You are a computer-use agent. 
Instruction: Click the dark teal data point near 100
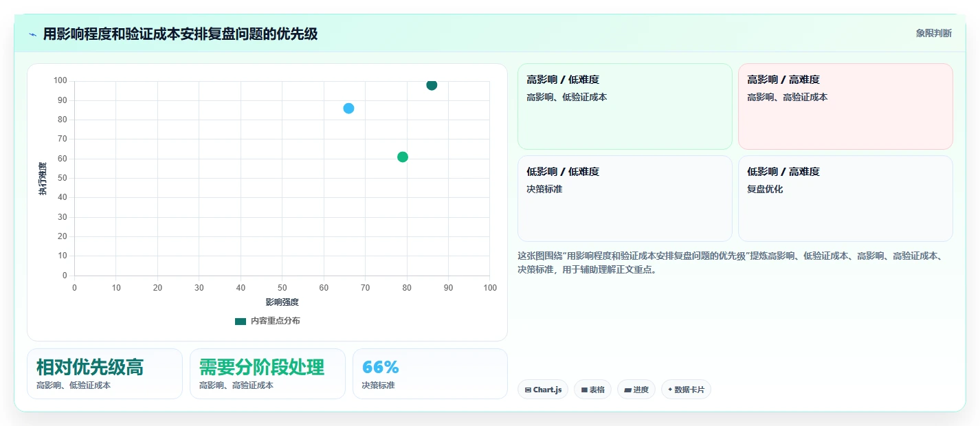tap(432, 85)
